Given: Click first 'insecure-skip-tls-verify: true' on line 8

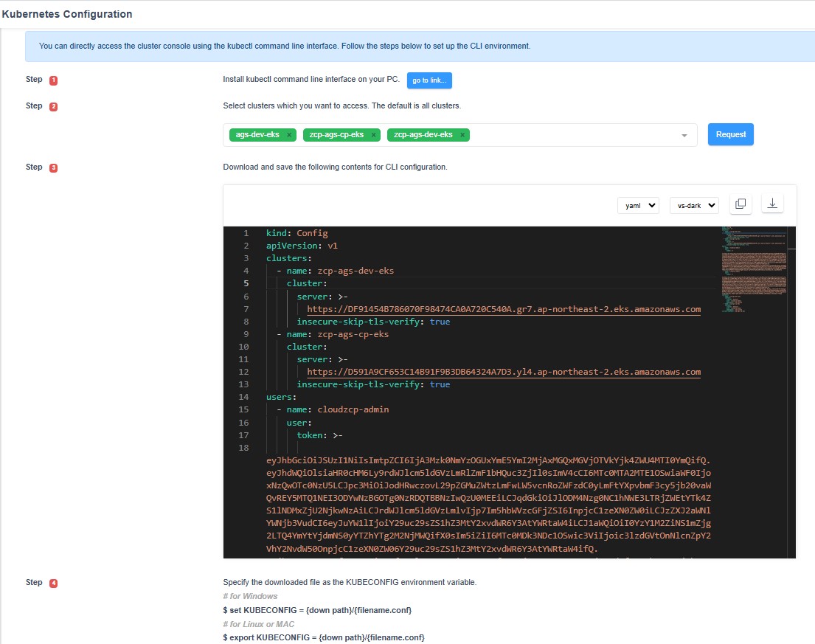Looking at the screenshot, I should coord(373,322).
